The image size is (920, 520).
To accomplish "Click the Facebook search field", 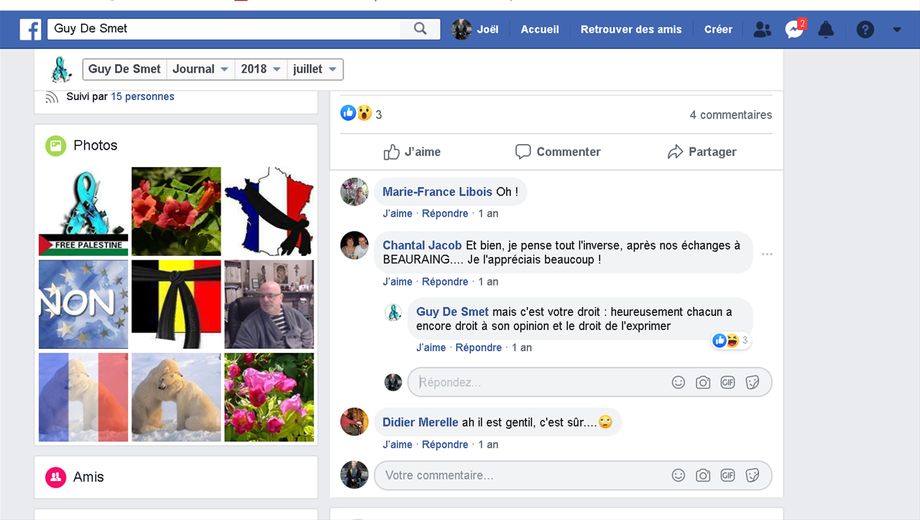I will 224,29.
